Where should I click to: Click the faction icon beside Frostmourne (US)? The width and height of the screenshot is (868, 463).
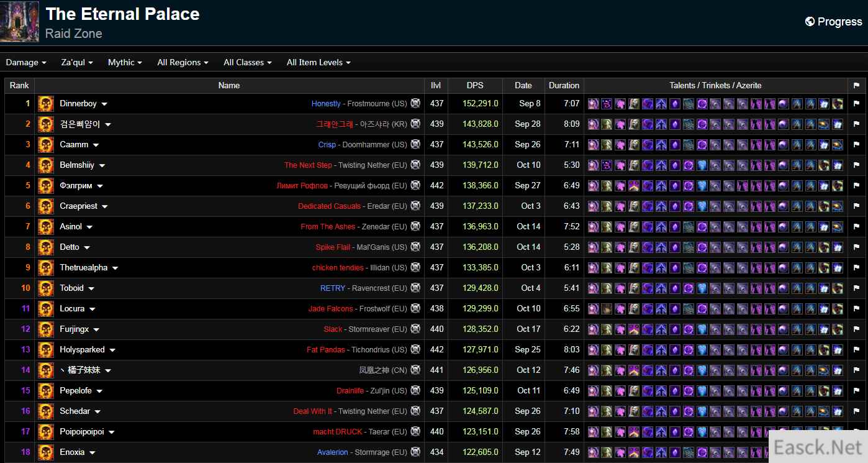tap(415, 104)
